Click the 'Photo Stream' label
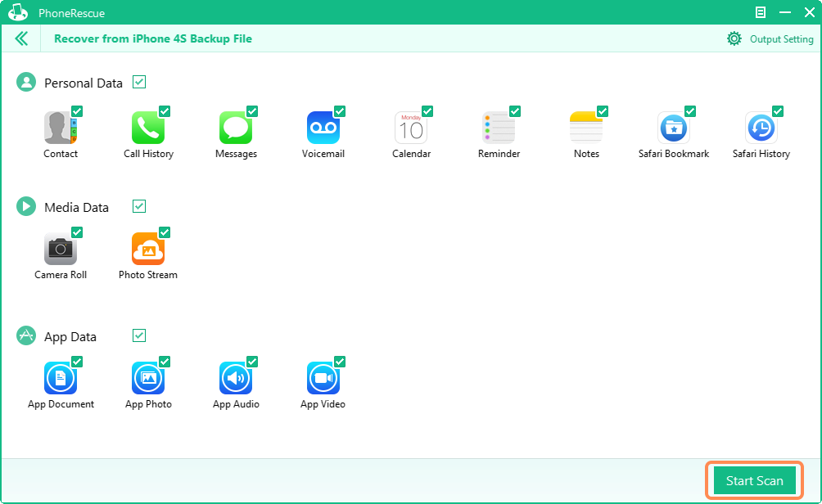 [148, 275]
